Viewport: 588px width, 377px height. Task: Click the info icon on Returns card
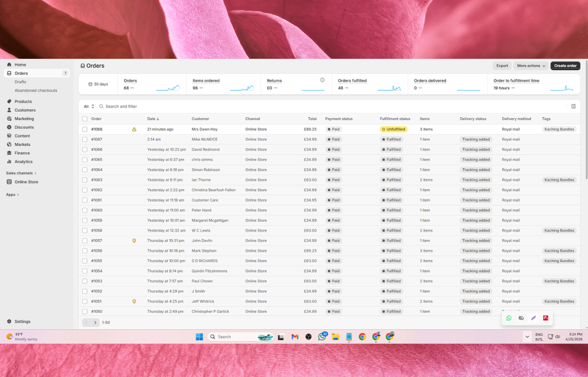322,80
